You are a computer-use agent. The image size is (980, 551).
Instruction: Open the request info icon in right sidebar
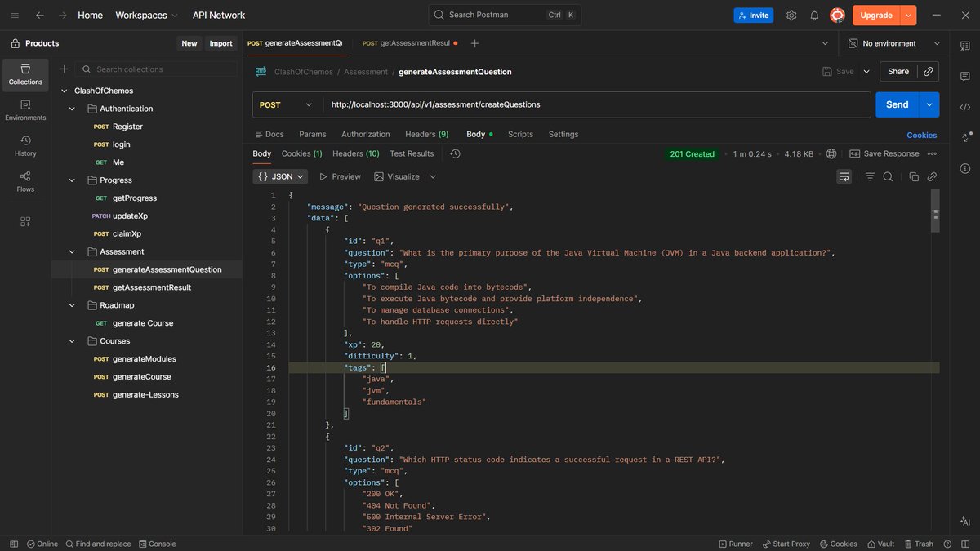[x=964, y=168]
